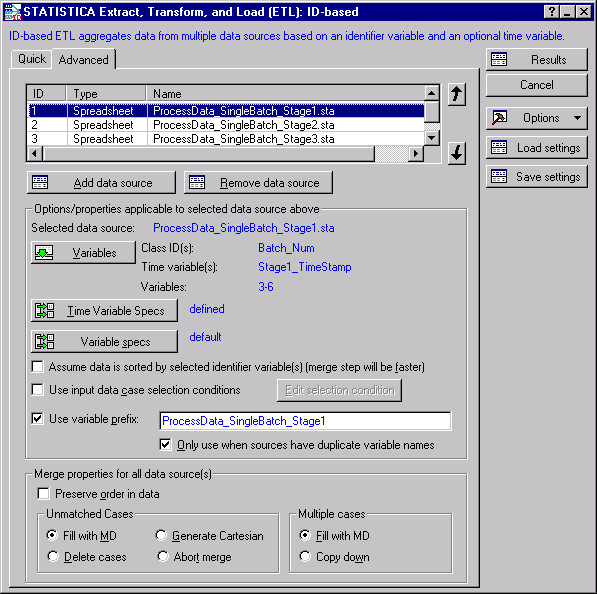This screenshot has height=594, width=597.
Task: Select Copy down radio option
Action: coord(305,557)
